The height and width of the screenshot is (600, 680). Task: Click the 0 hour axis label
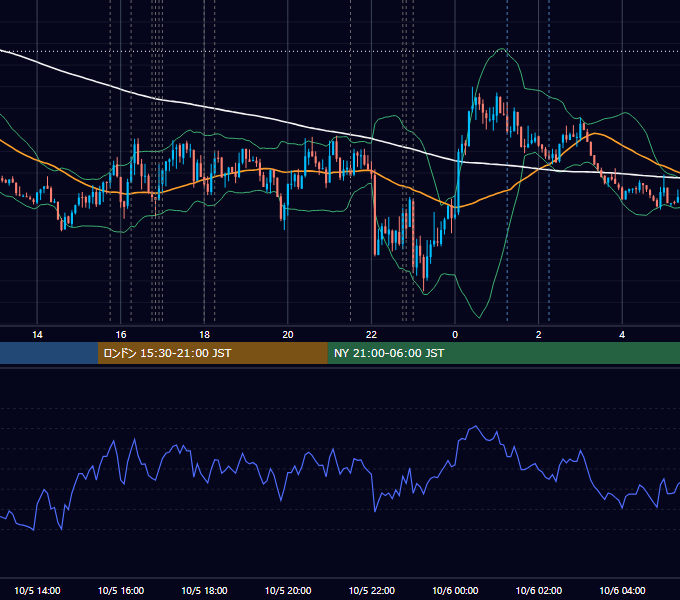[455, 335]
